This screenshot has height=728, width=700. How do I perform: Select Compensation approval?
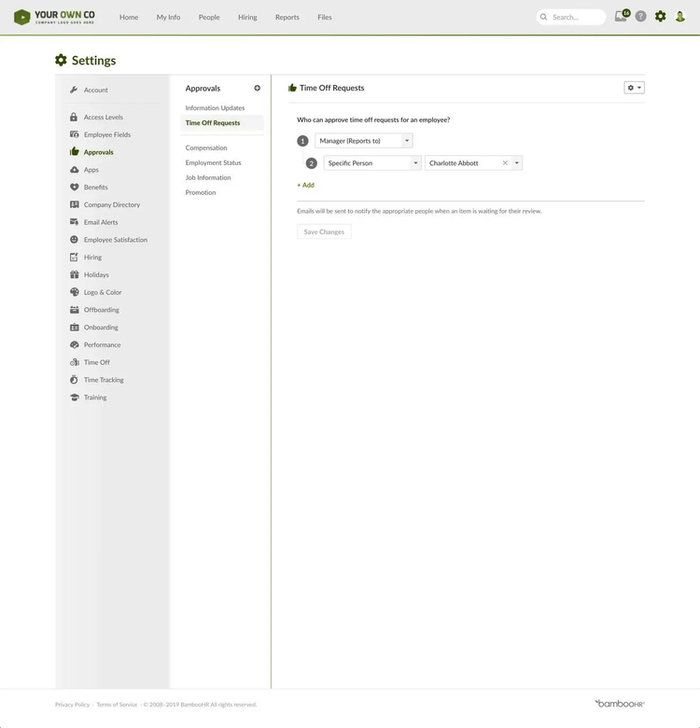click(x=206, y=147)
